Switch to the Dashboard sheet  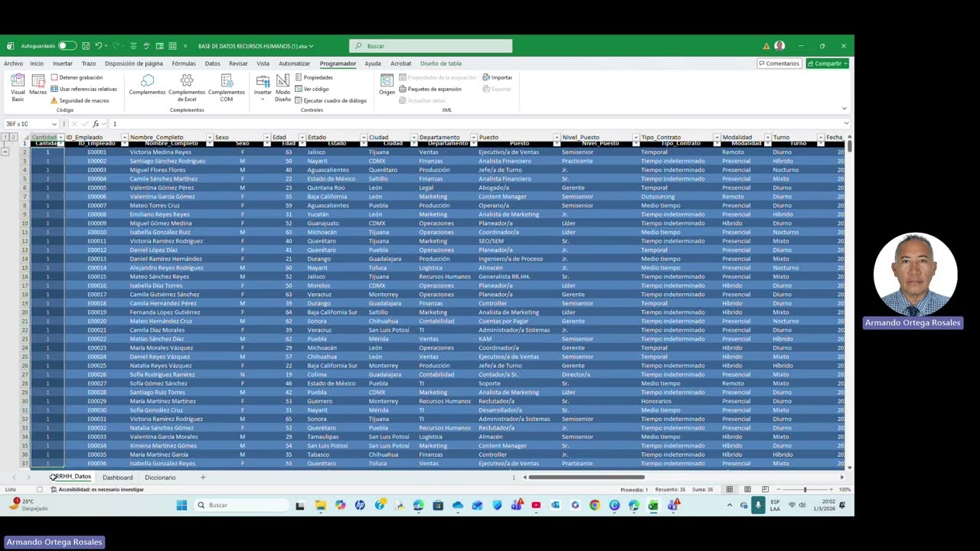click(x=117, y=478)
